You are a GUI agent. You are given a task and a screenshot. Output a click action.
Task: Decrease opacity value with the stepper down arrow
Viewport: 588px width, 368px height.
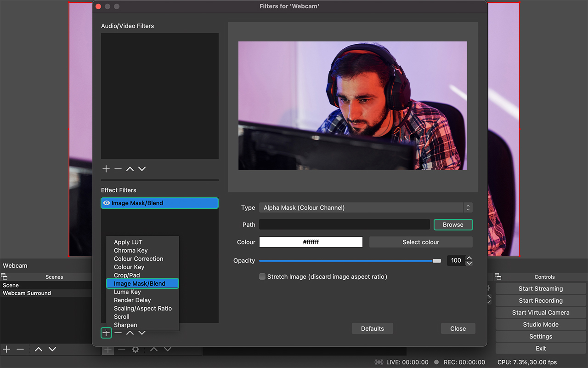pos(469,263)
